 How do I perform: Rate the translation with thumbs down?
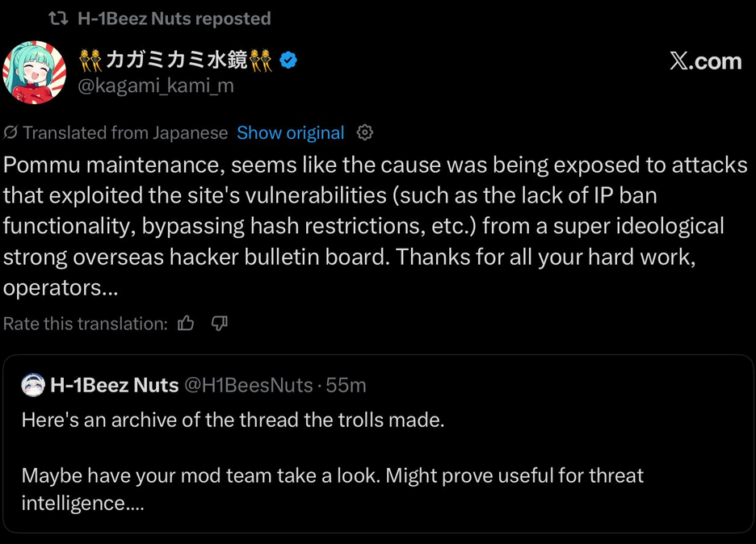pyautogui.click(x=219, y=324)
